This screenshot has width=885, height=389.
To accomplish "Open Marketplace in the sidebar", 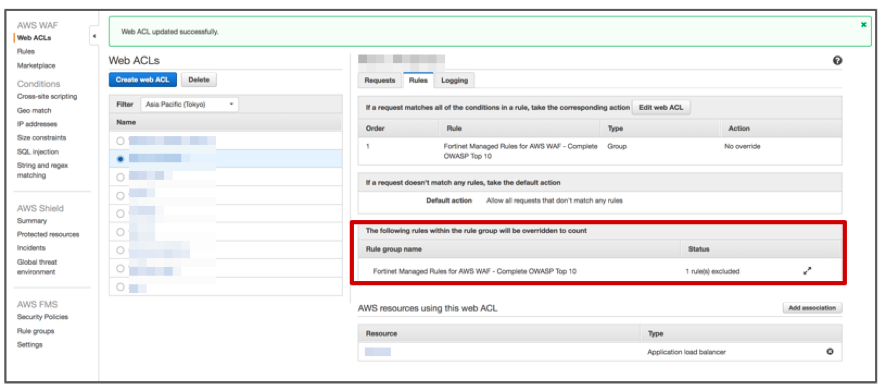I will pyautogui.click(x=36, y=65).
